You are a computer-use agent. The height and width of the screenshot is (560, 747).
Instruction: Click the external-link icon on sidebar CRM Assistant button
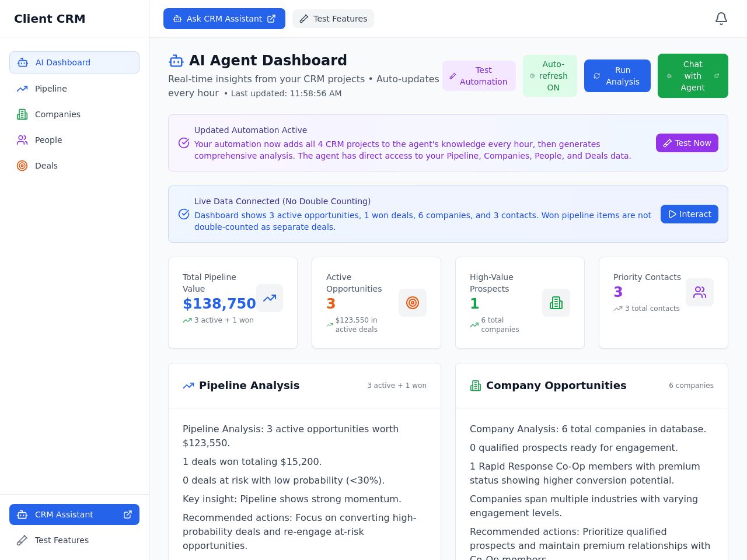128,514
